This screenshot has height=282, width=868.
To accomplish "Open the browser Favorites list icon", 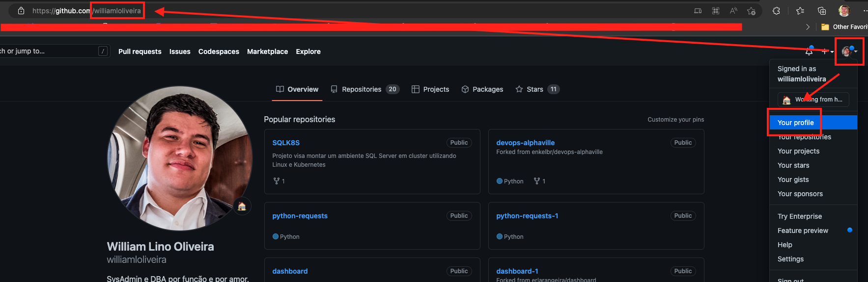I will 800,11.
